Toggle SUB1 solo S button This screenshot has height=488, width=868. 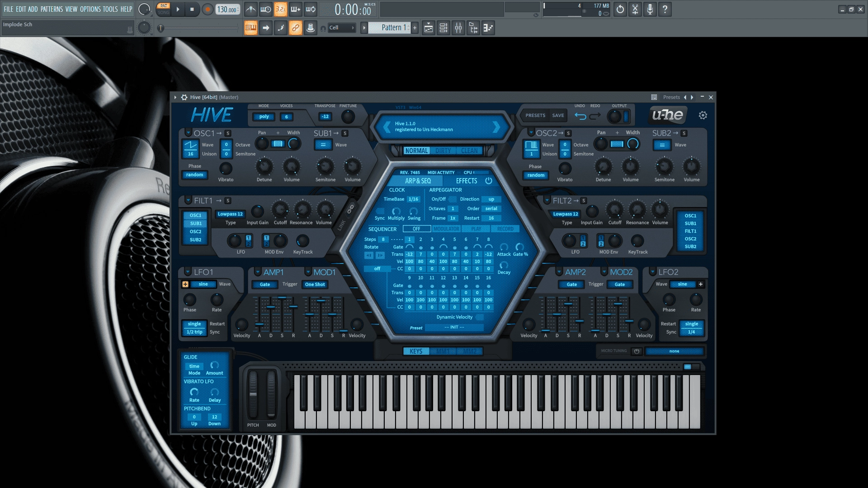[x=345, y=133]
